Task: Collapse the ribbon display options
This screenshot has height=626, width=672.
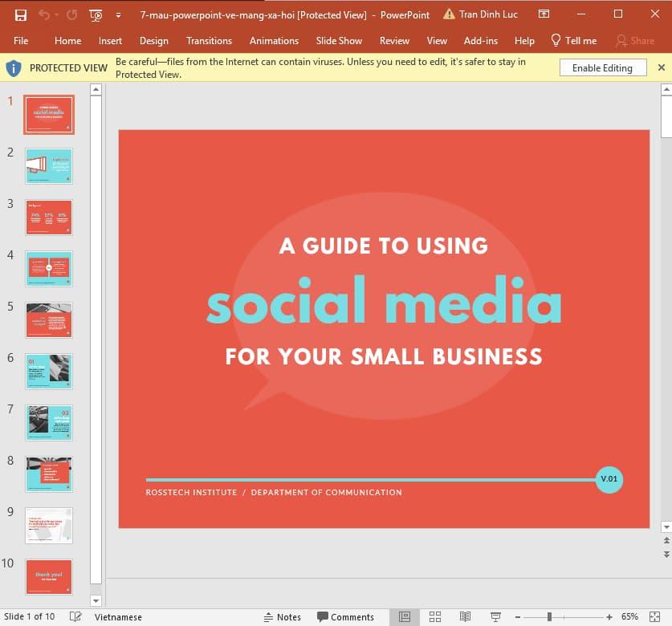Action: tap(545, 14)
